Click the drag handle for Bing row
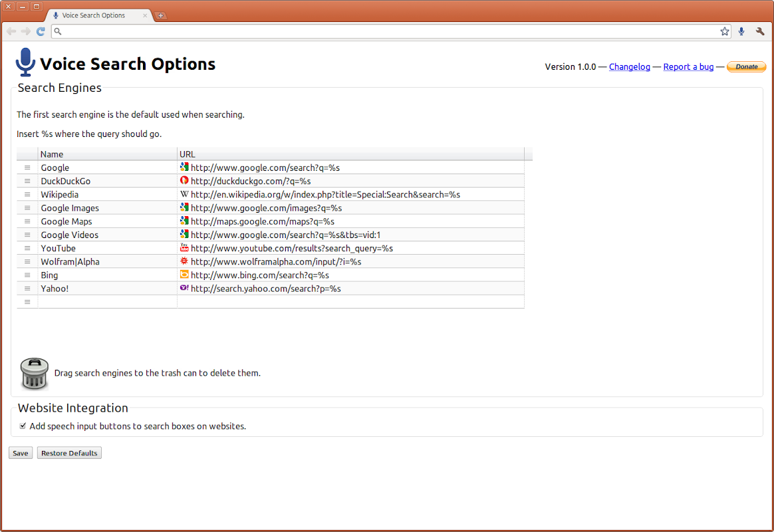The height and width of the screenshot is (532, 774). [x=27, y=275]
